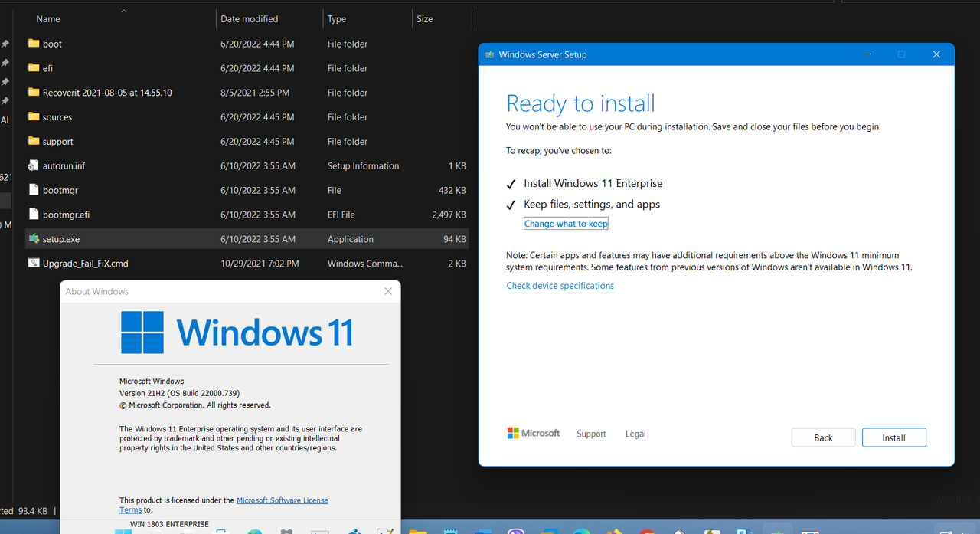Click the bootmgr file icon
Screen dimensions: 980x534
click(x=34, y=190)
